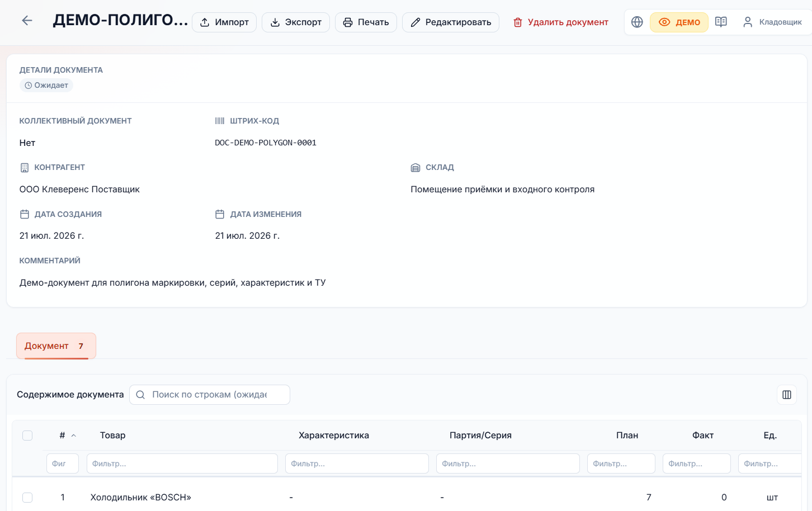Screen dimensions: 812x511
Task: Check the select-all checkbox in table header
Action: (27, 436)
